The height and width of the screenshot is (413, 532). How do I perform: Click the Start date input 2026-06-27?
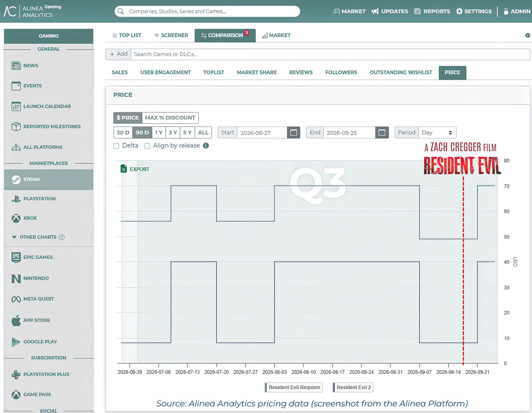(x=262, y=133)
